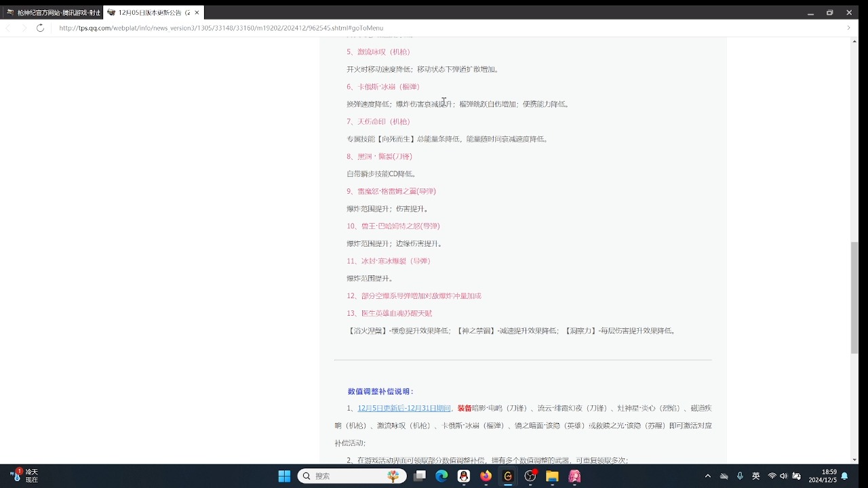Image resolution: width=868 pixels, height=488 pixels.
Task: Open the Wi-Fi network tray icon
Action: click(x=772, y=476)
